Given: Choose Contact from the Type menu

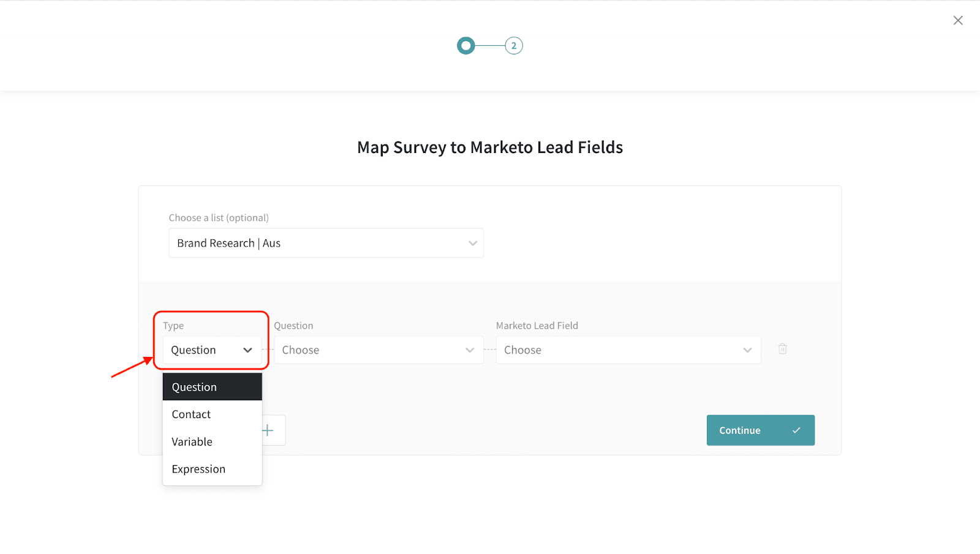Looking at the screenshot, I should click(x=192, y=414).
